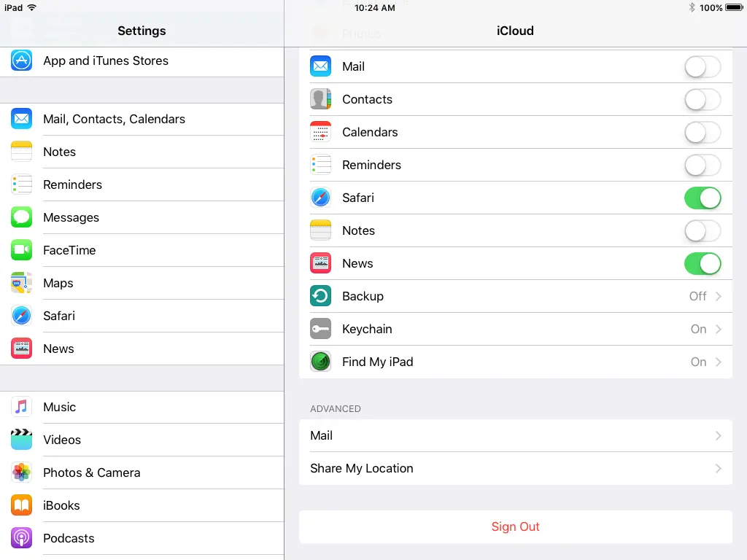Screen dimensions: 747x560
Task: Switch on the Calendars toggle
Action: click(703, 133)
